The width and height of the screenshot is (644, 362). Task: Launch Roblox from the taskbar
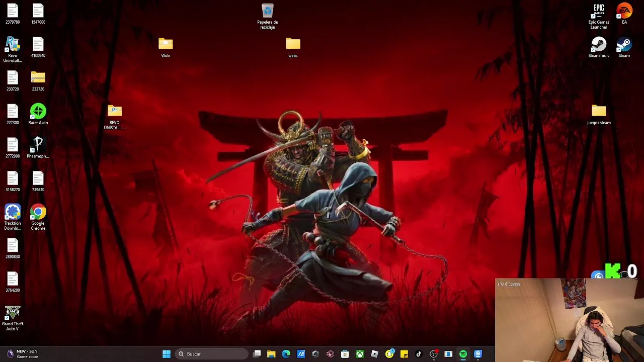(374, 354)
